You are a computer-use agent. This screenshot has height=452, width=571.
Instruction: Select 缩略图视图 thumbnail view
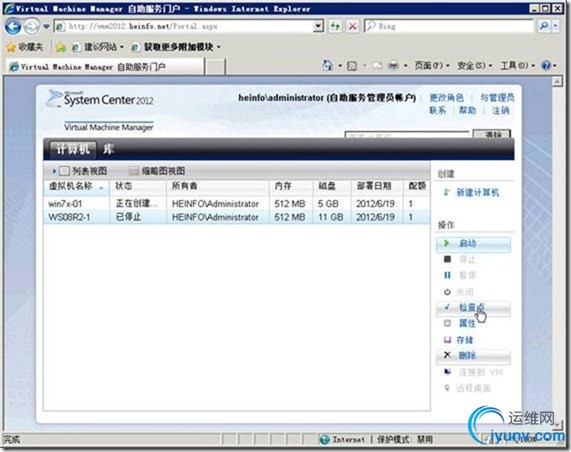157,171
